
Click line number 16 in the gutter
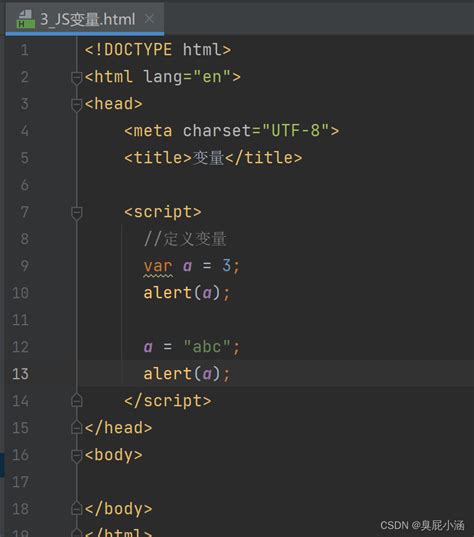tap(20, 455)
